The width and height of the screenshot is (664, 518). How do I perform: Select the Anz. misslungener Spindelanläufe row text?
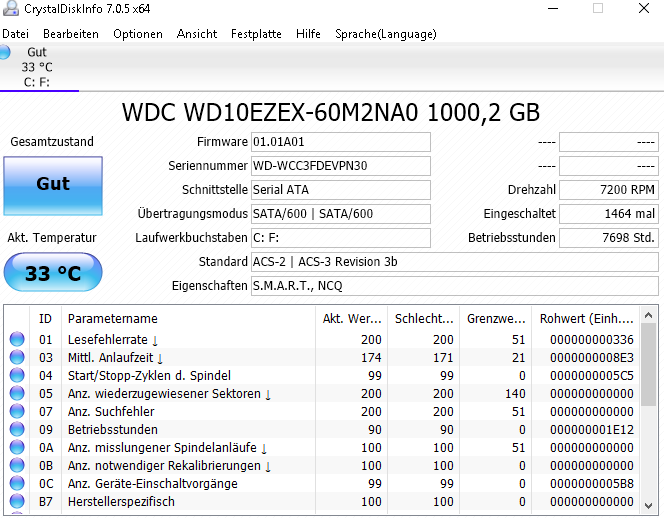(162, 448)
